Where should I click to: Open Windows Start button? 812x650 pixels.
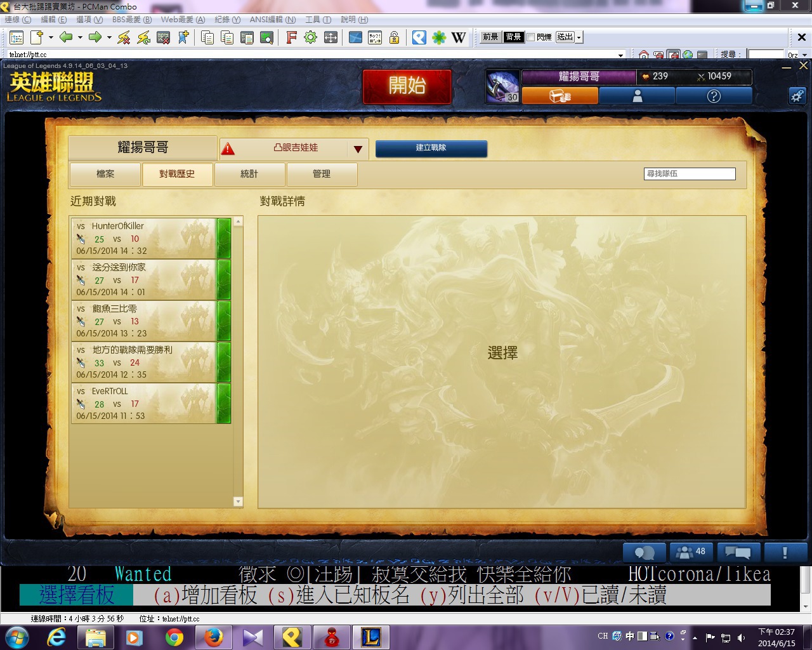17,637
